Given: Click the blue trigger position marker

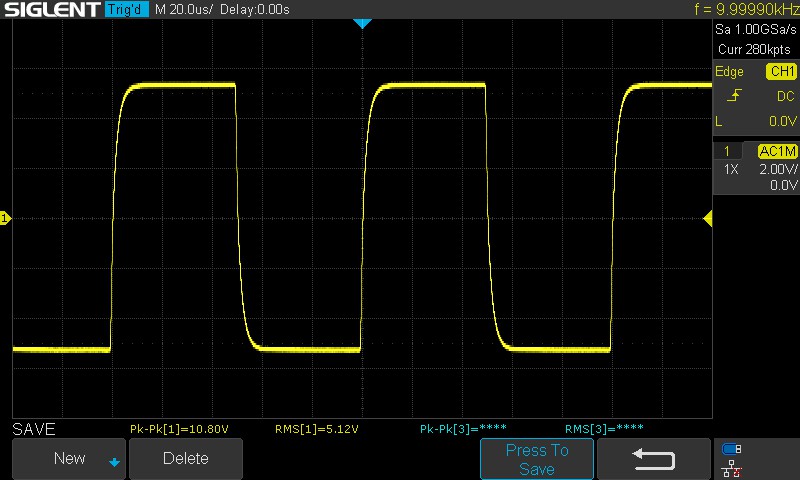Looking at the screenshot, I should (x=362, y=23).
